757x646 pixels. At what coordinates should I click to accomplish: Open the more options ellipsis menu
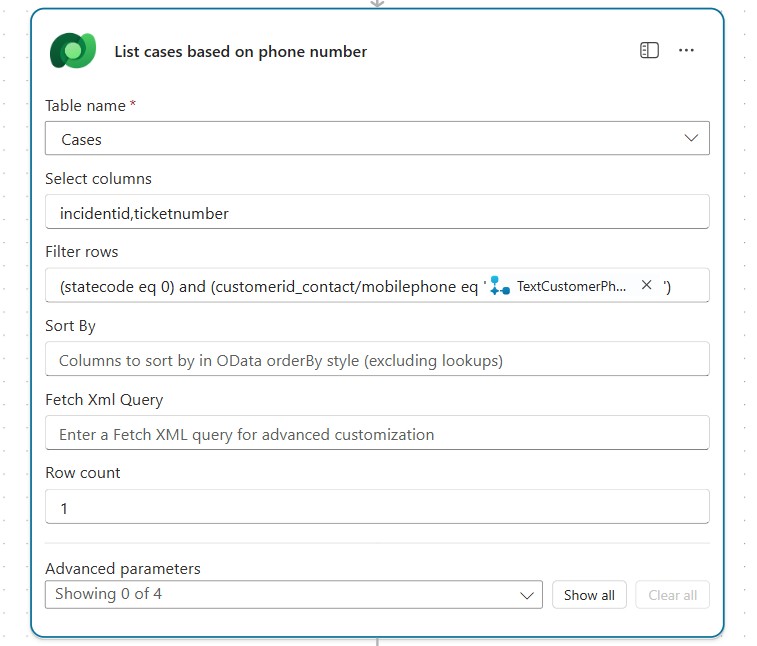(x=686, y=51)
